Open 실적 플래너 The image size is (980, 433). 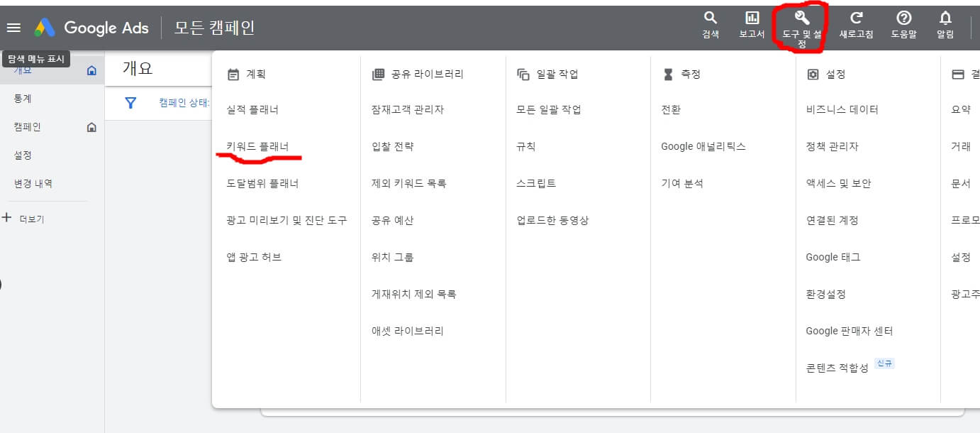click(252, 110)
